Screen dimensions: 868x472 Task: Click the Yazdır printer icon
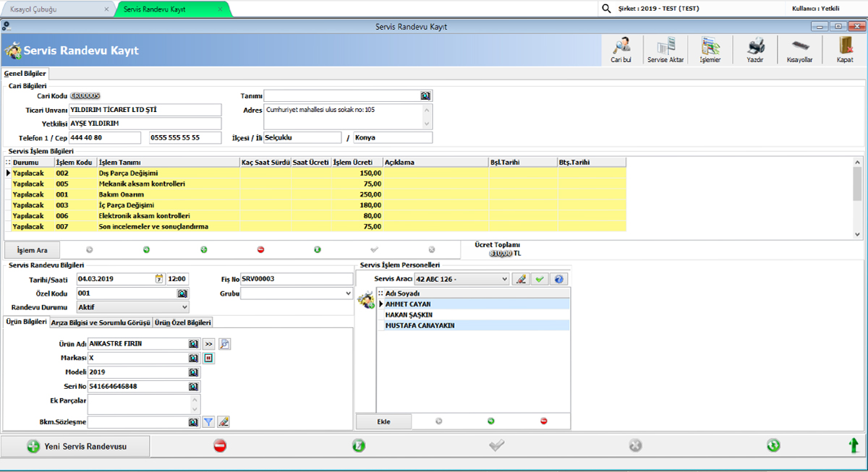[754, 48]
